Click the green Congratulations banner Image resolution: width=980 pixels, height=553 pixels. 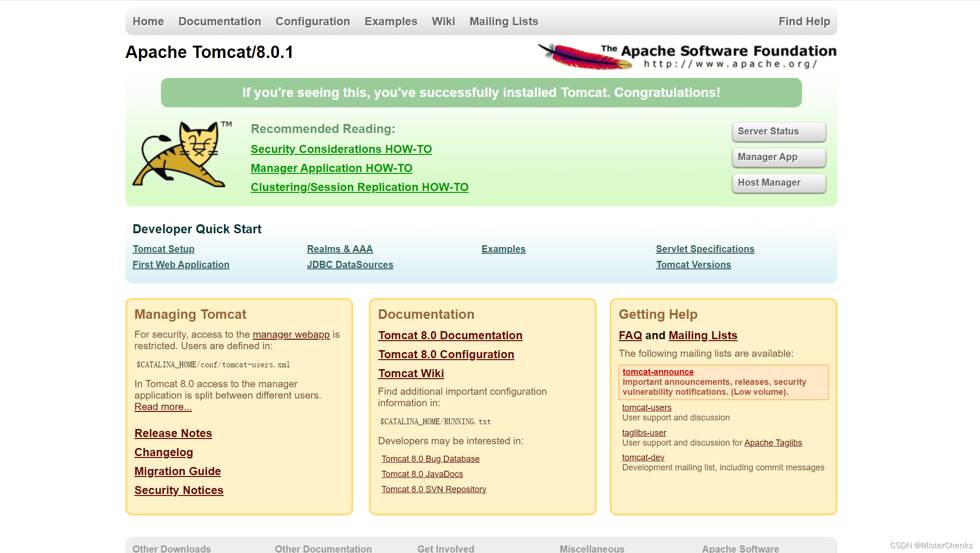(x=481, y=93)
